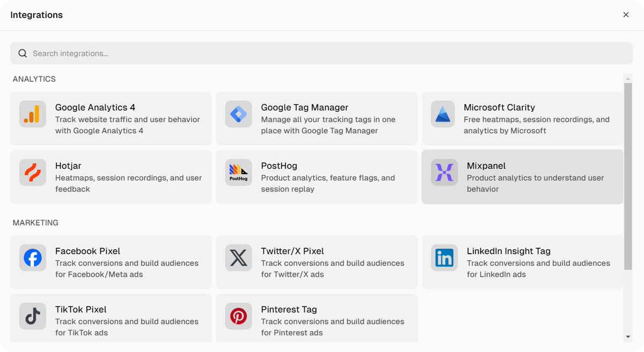This screenshot has height=352, width=644.
Task: Focus the Search integrations field
Action: click(x=321, y=53)
